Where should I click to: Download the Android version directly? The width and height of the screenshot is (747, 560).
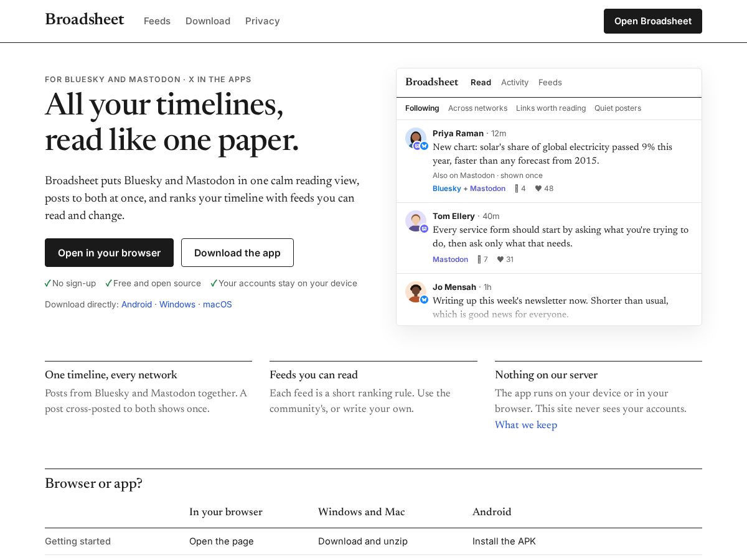pyautogui.click(x=136, y=304)
